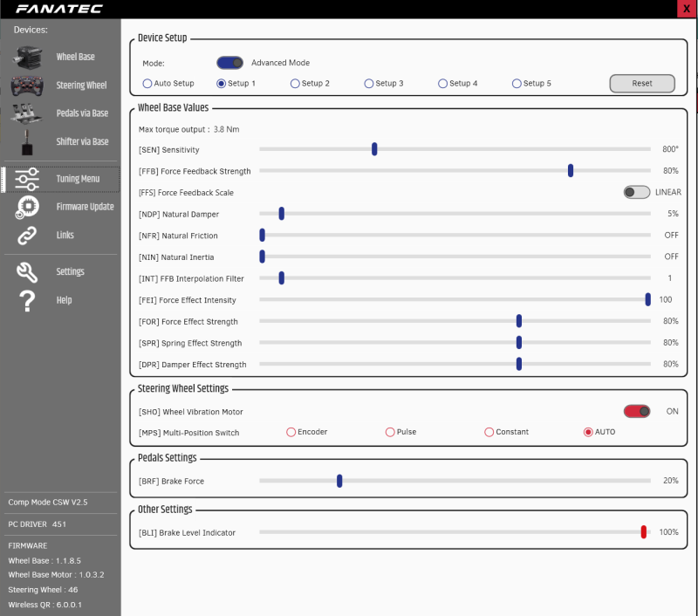
Task: Click the Tuning Menu label
Action: [x=78, y=179]
